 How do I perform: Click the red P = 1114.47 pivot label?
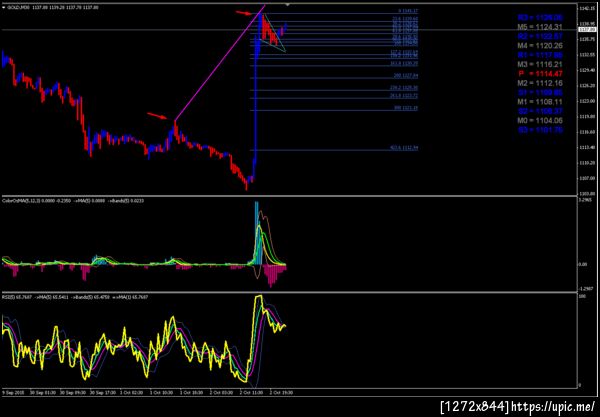click(x=540, y=74)
